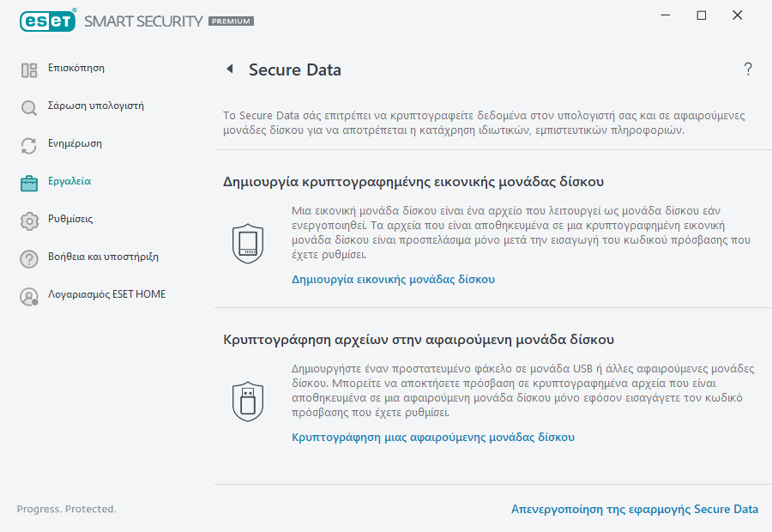
Task: Click the help question mark in top right
Action: point(747,69)
